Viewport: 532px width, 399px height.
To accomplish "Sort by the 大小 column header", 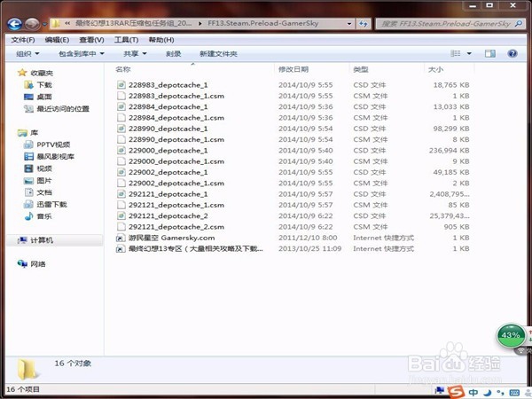I will (435, 69).
